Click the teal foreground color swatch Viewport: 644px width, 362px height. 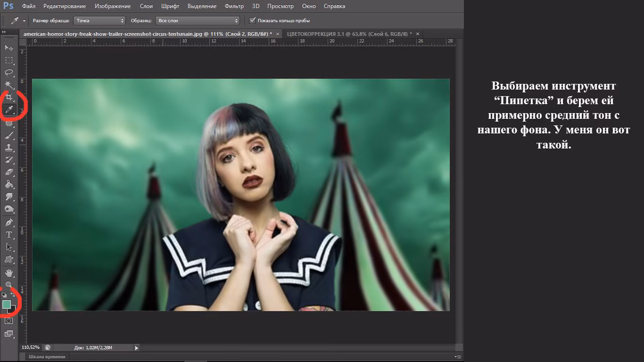coord(7,304)
